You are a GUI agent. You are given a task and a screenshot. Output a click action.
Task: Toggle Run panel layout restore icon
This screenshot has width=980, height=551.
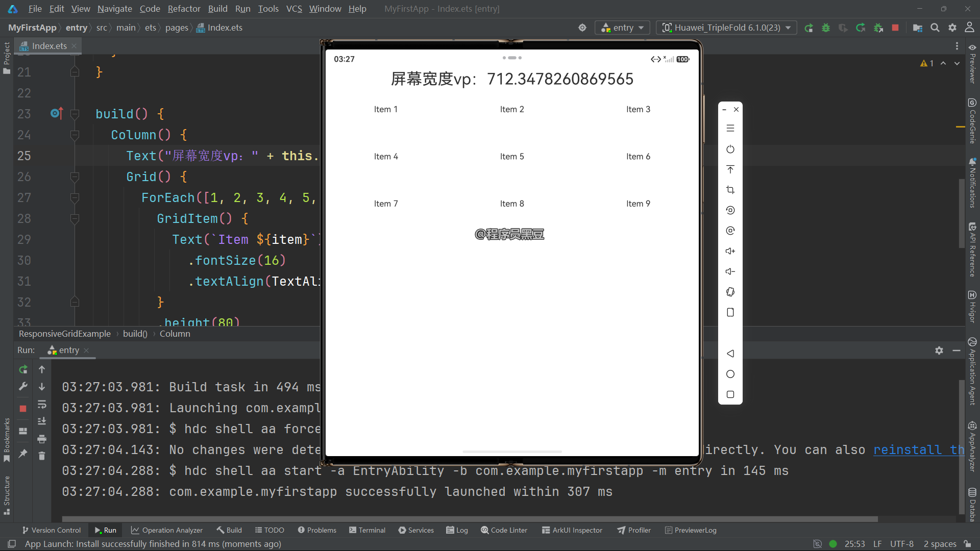(x=23, y=431)
